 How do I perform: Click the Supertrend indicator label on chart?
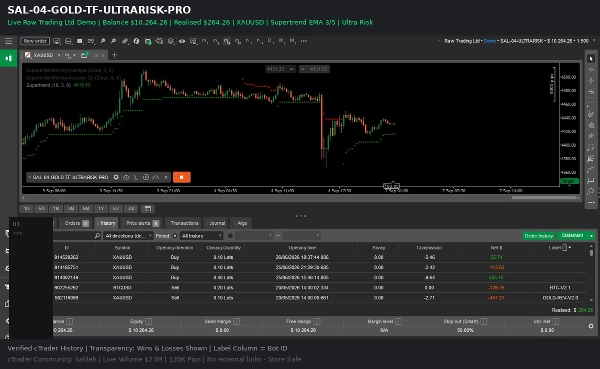tap(58, 85)
